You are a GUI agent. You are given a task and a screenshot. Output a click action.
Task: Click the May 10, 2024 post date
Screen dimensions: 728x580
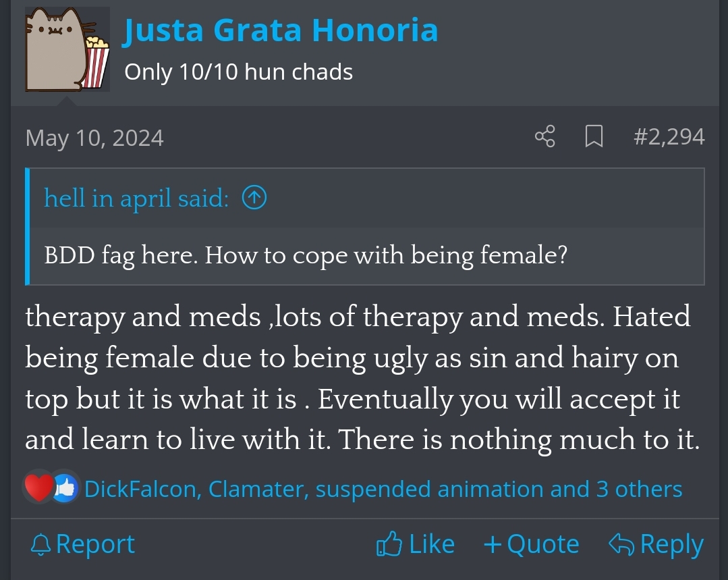click(94, 138)
